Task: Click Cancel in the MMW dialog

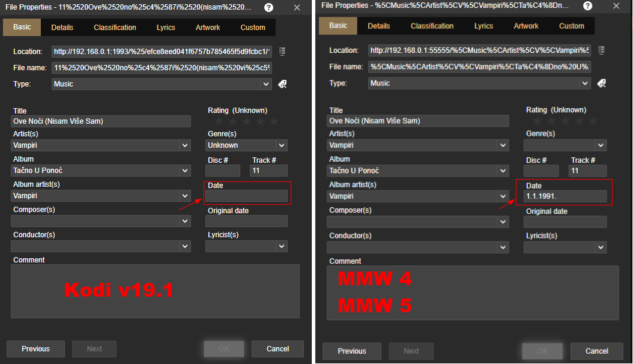Action: click(596, 351)
